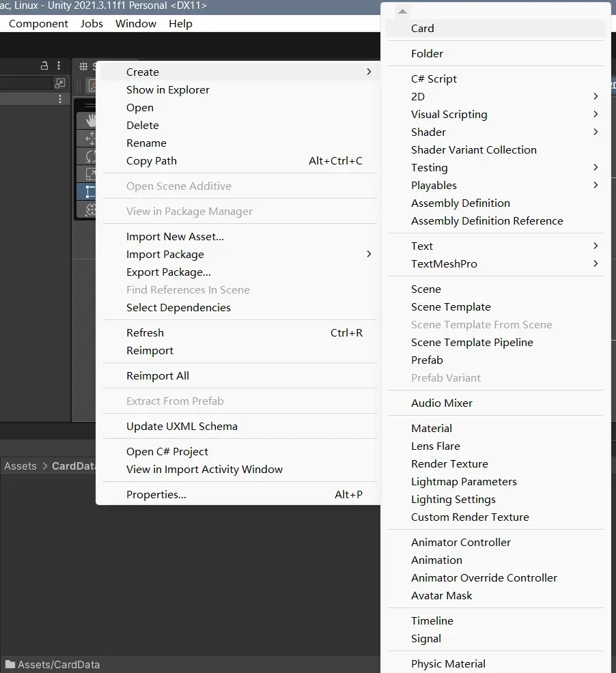Screen dimensions: 616x673
Task: Open the Window menu
Action: 136,24
